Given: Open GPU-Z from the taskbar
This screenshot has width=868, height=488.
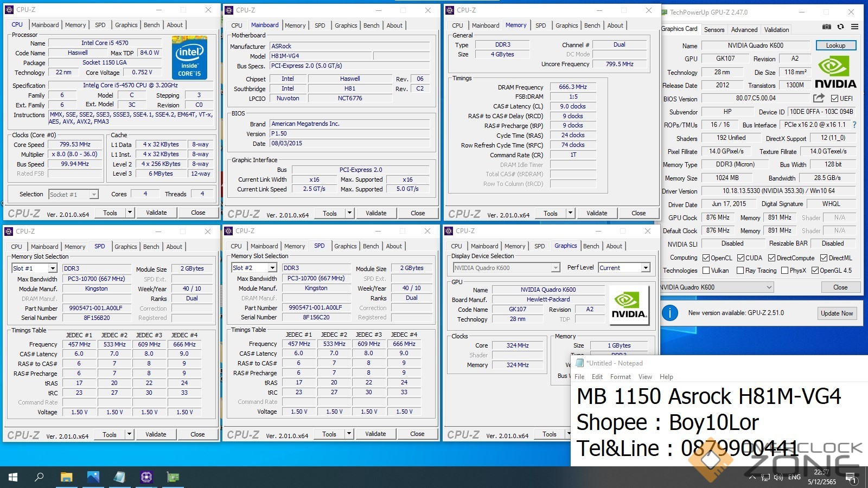Looking at the screenshot, I should pyautogui.click(x=173, y=477).
